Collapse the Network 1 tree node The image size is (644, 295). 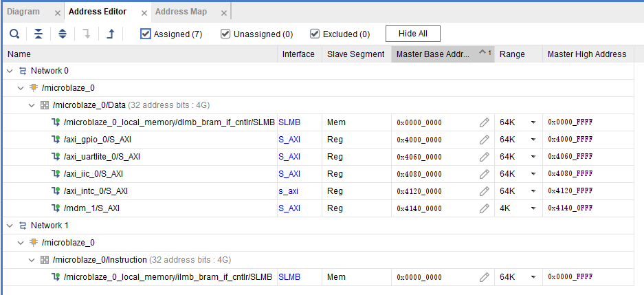click(x=10, y=226)
